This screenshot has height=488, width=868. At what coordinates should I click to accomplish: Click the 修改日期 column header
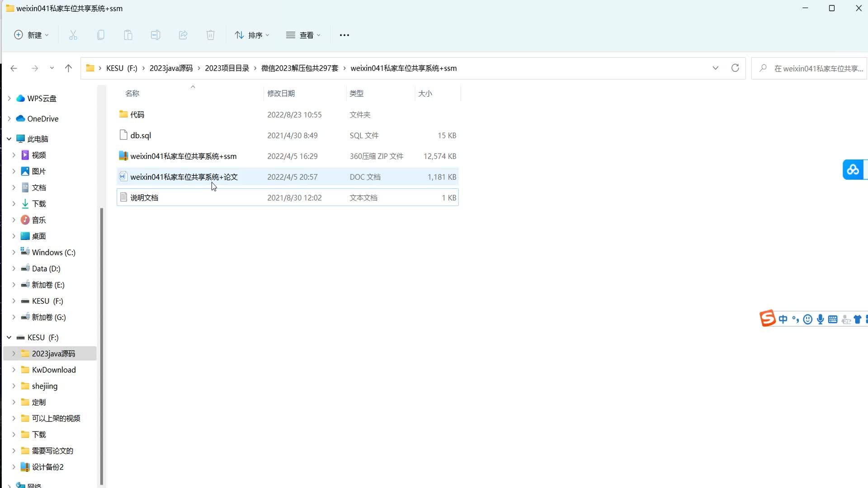click(x=281, y=94)
